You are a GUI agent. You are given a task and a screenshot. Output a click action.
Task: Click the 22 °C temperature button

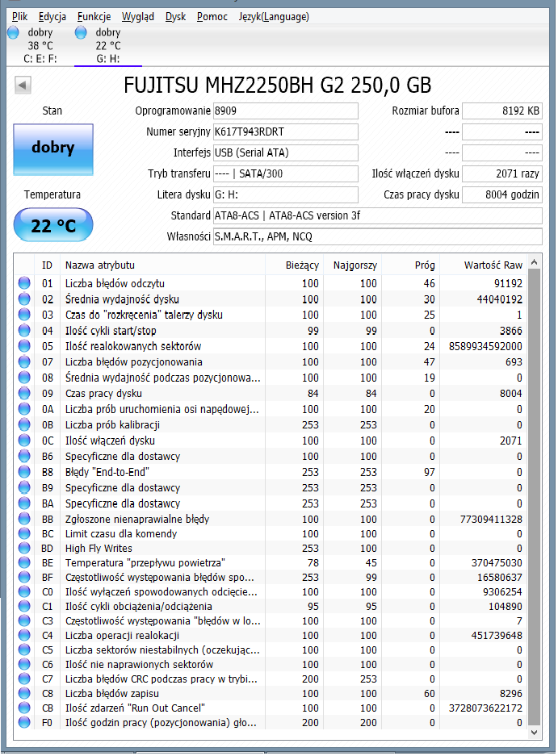coord(53,224)
